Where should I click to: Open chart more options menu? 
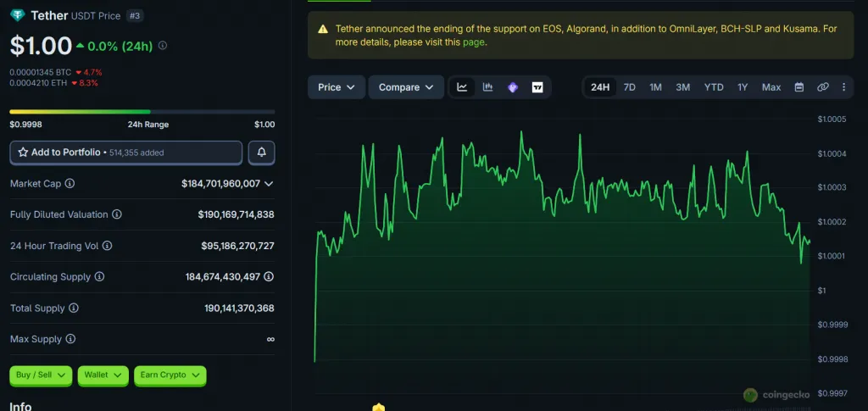(x=843, y=86)
